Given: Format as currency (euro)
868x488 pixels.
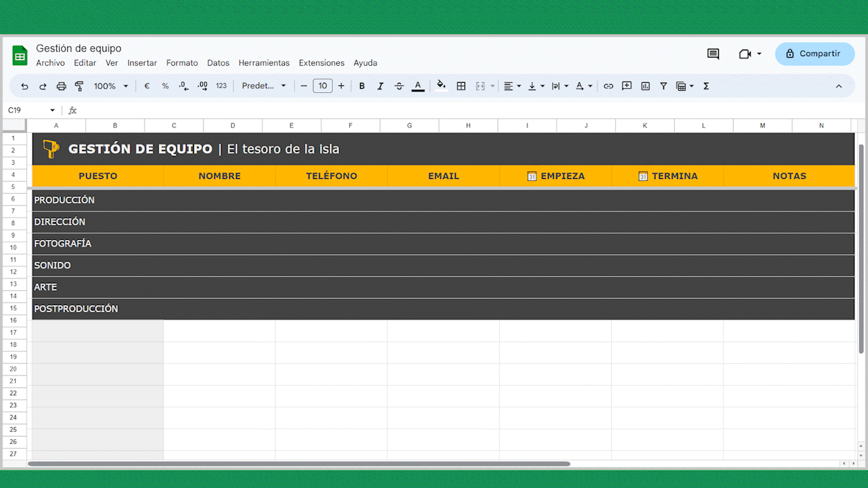Looking at the screenshot, I should pyautogui.click(x=146, y=86).
